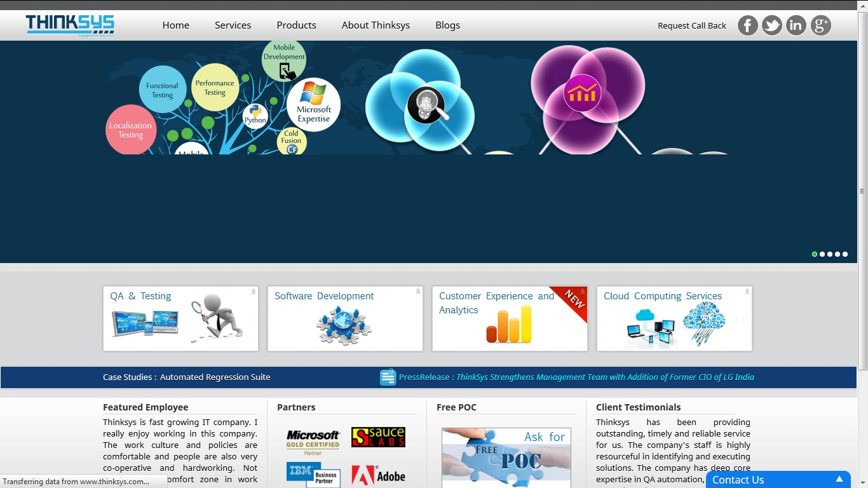
Task: Click the Ask for Free POC image
Action: 506,457
